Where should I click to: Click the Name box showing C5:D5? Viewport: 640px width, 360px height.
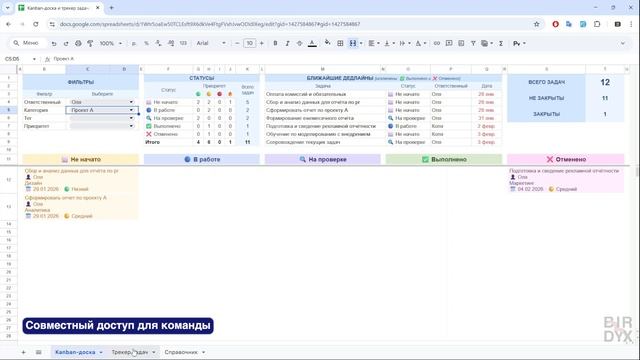pos(20,59)
